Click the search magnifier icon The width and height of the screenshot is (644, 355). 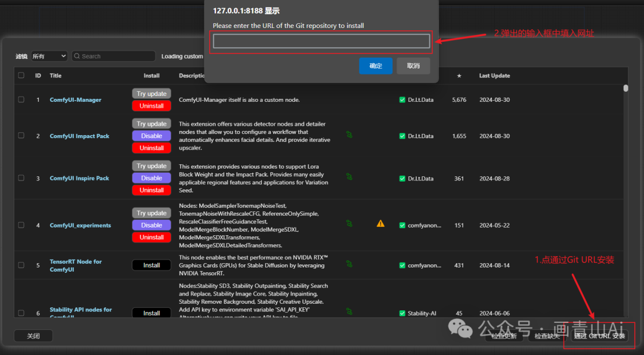(x=77, y=56)
